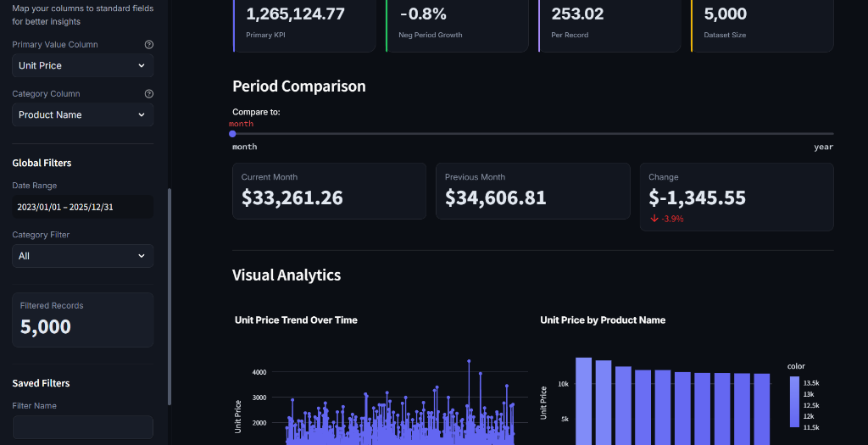Click the Period Comparison heading

coord(299,86)
